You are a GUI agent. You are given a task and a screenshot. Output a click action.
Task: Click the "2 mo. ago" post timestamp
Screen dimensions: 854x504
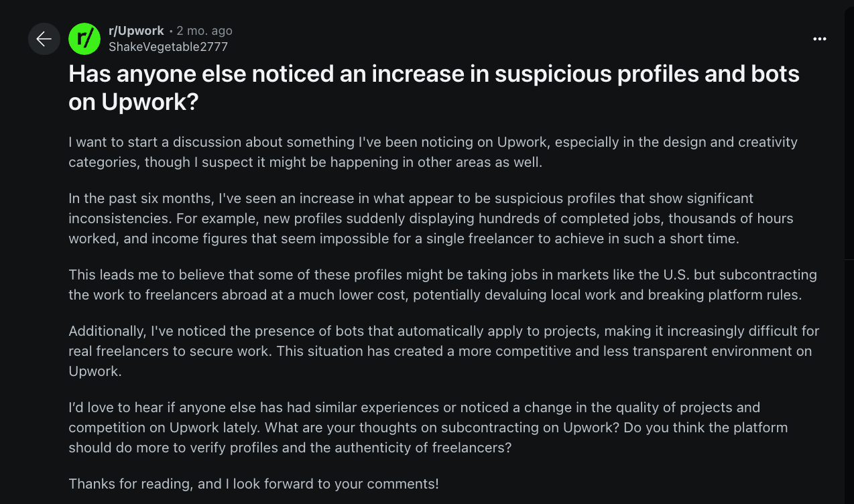point(204,31)
